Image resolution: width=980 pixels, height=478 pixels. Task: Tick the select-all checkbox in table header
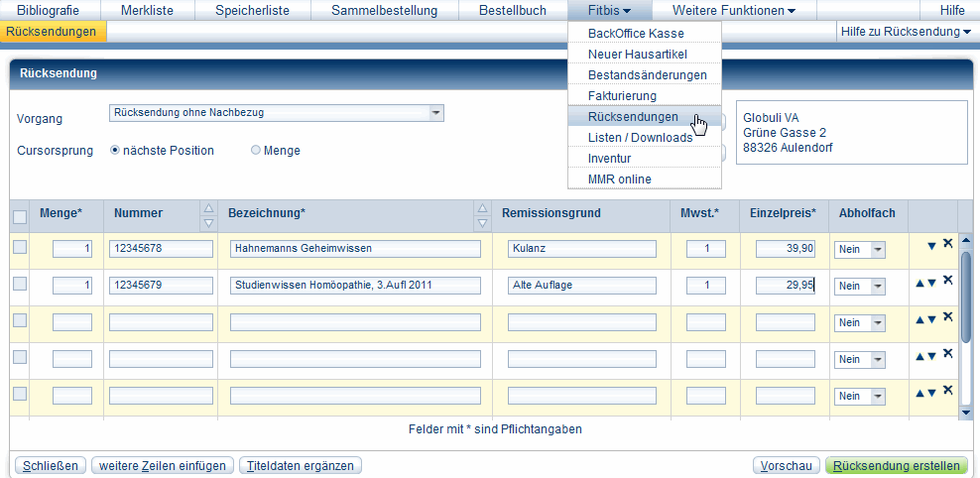[20, 217]
